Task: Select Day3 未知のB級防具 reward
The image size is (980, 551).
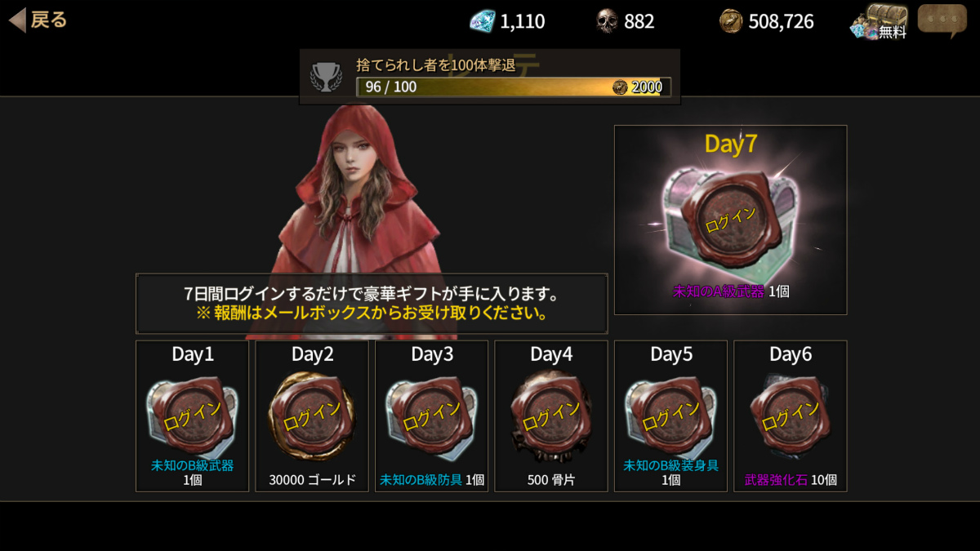Action: [431, 416]
